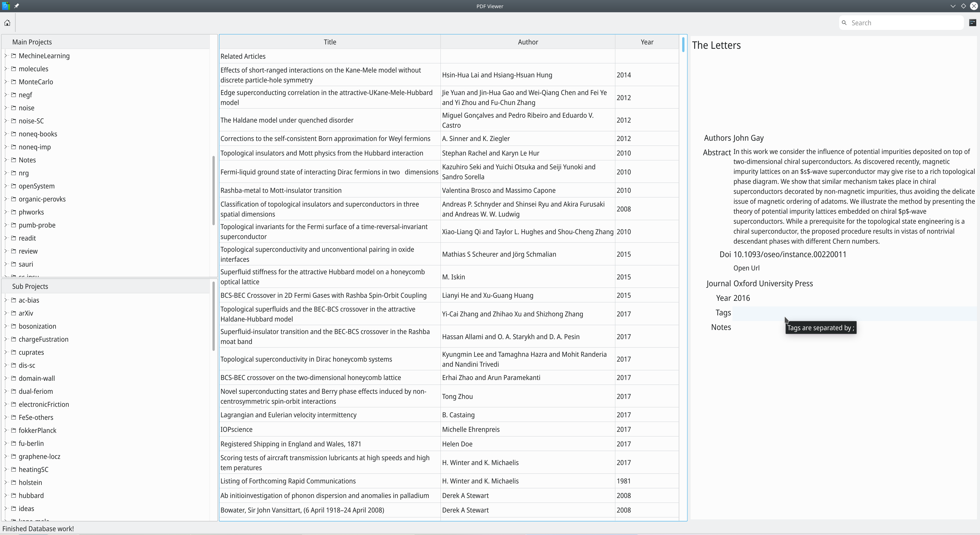980x535 pixels.
Task: Select the dual-feriom sub project
Action: point(36,391)
